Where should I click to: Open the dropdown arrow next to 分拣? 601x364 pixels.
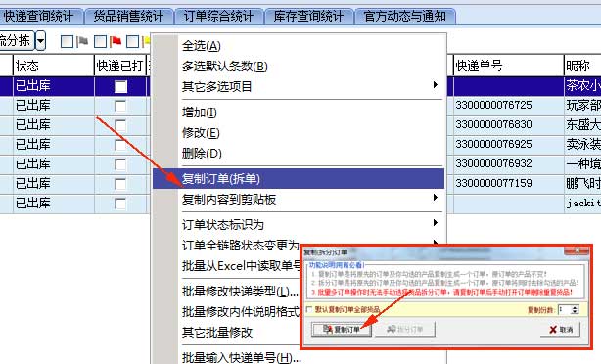(41, 40)
